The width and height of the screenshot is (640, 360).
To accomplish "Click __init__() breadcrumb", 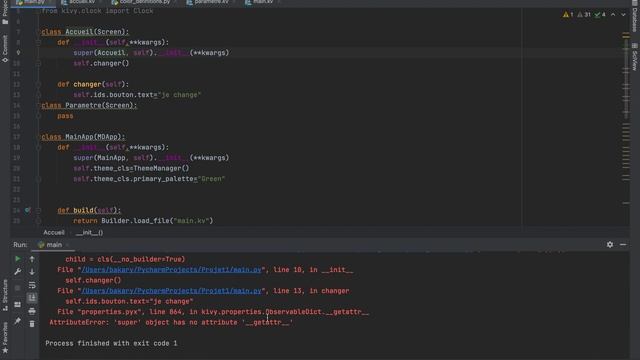I will click(89, 232).
